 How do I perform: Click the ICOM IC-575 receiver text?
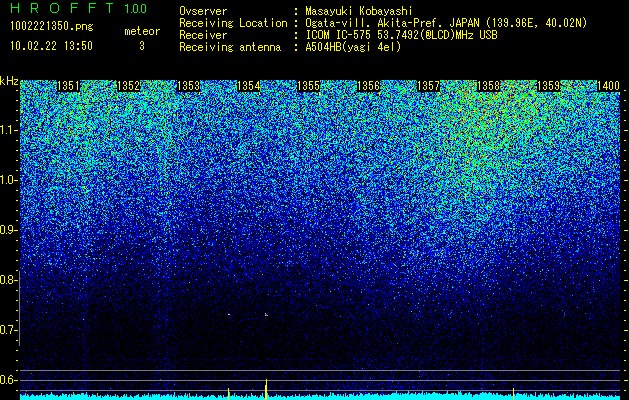pyautogui.click(x=401, y=35)
